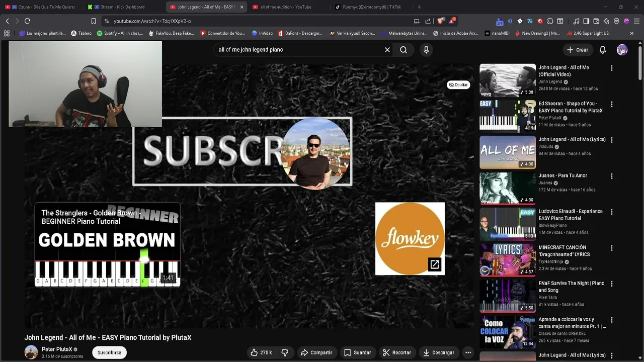
Task: Open the Brave Rewards triangle icon
Action: pos(451,21)
